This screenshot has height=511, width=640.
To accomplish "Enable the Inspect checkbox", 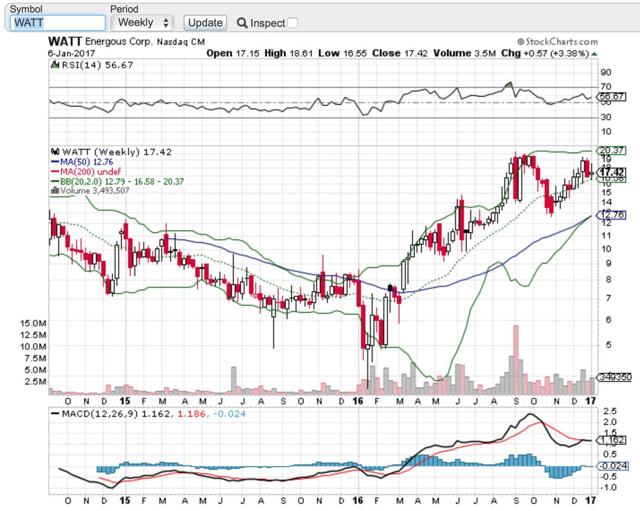I will 292,23.
